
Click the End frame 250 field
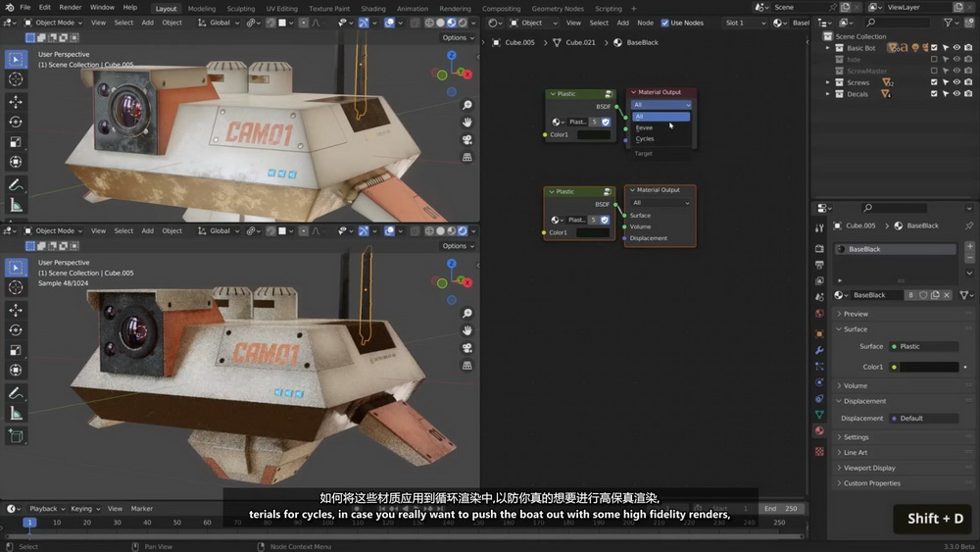coord(781,508)
